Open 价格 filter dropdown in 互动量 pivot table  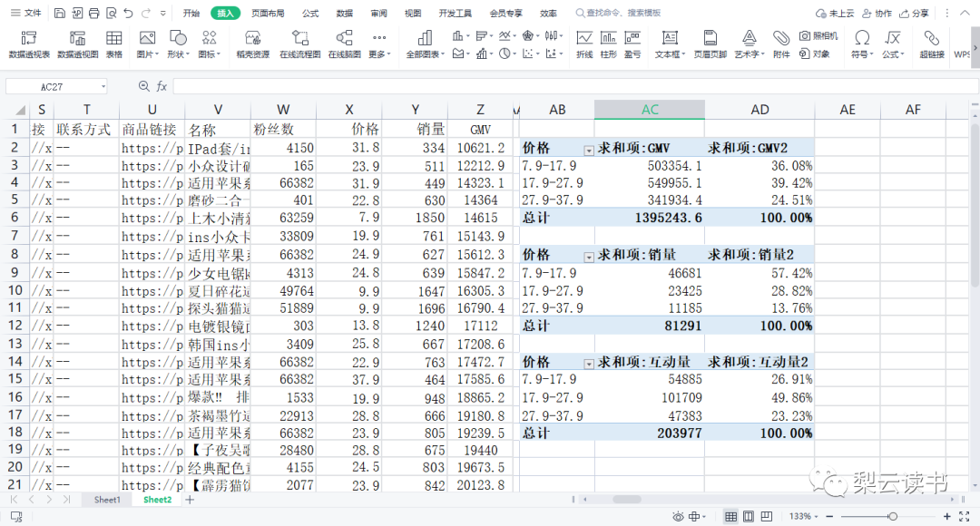tap(588, 364)
